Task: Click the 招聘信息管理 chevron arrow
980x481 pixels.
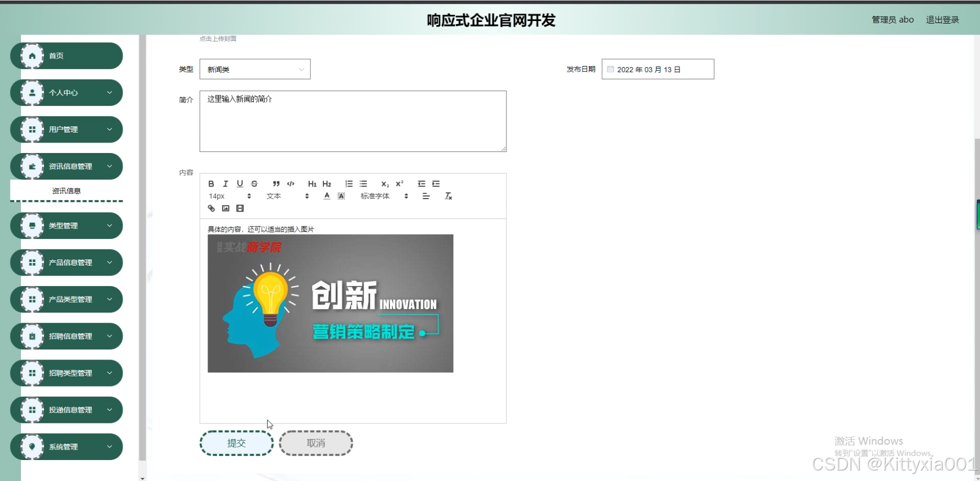Action: click(110, 336)
